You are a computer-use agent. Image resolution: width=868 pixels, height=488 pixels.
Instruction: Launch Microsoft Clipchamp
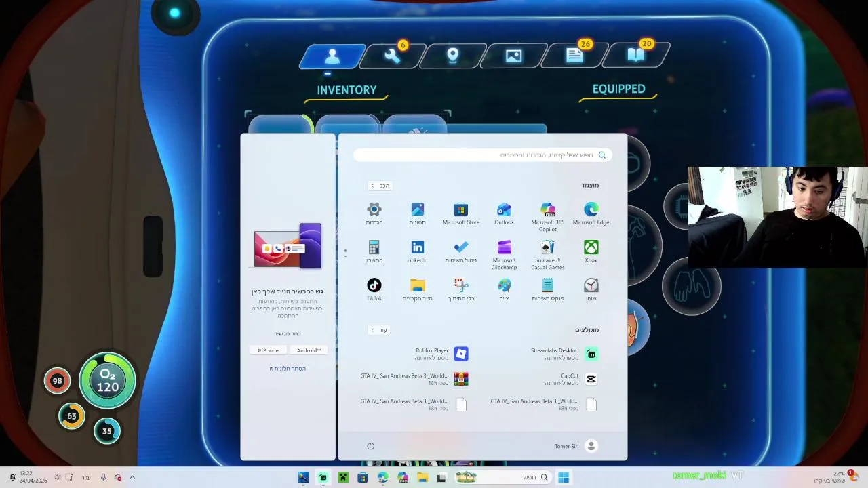pos(504,255)
